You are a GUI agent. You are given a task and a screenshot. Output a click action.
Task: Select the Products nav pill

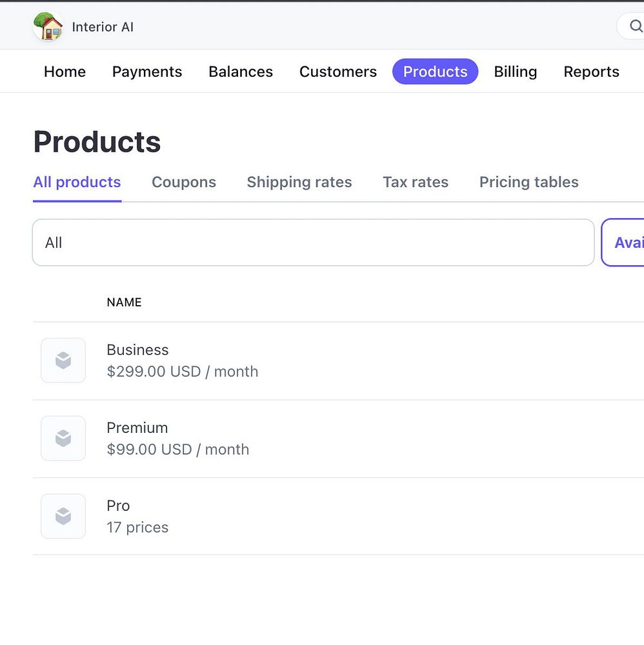(x=435, y=72)
